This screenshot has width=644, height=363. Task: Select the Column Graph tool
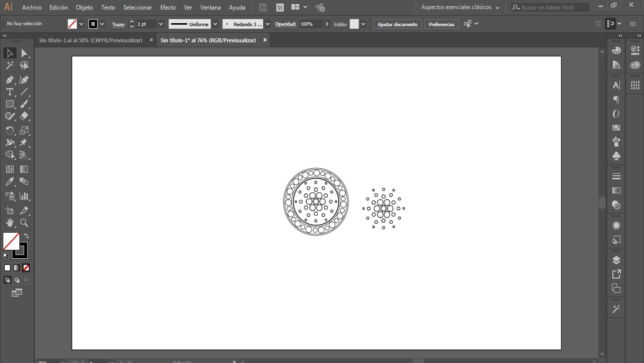tap(24, 196)
